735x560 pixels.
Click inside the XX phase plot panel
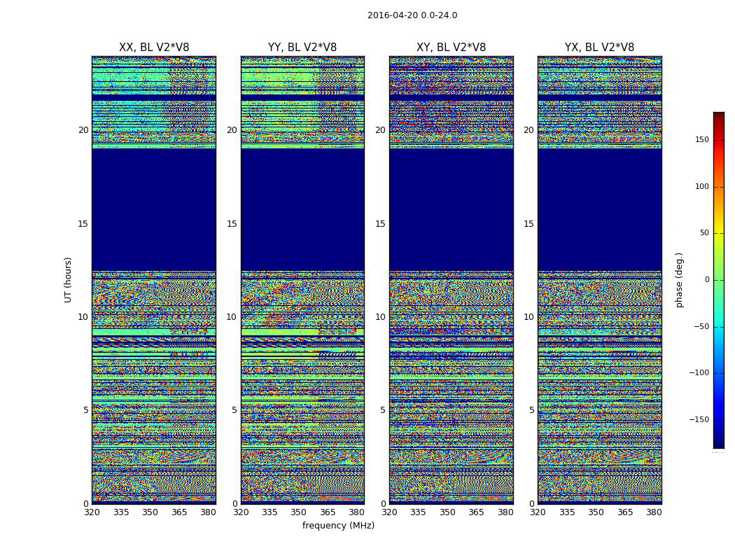(x=154, y=280)
